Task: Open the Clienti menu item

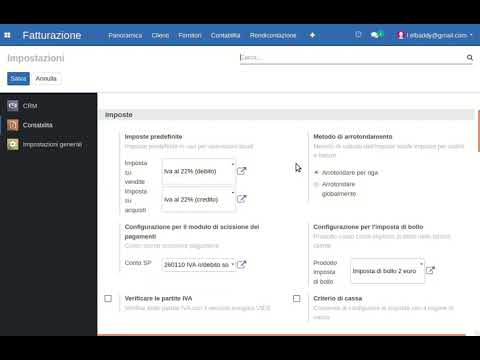Action: coord(160,35)
